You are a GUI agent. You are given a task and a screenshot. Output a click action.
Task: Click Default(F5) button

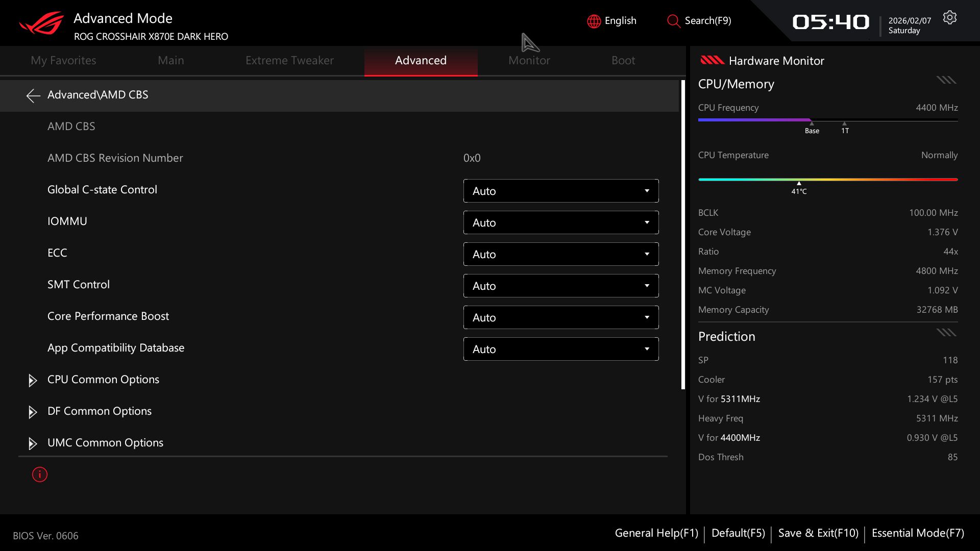point(738,533)
